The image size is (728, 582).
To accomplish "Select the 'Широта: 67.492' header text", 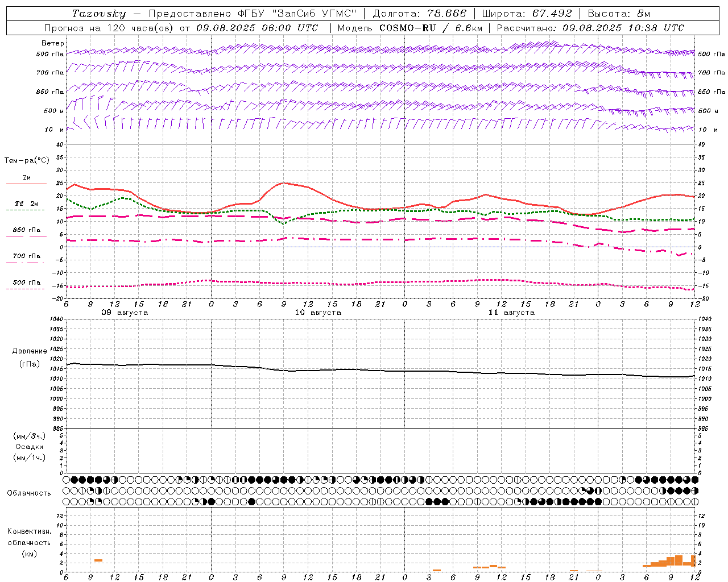I will 527,14.
